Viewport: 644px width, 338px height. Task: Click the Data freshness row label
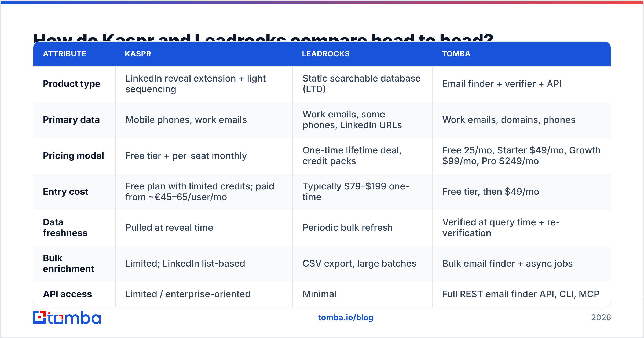[65, 227]
